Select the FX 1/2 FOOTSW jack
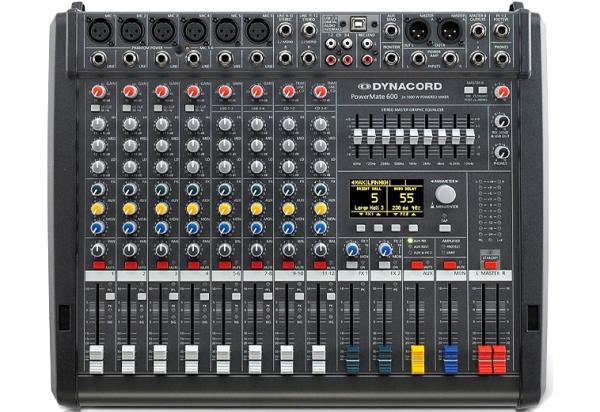The image size is (600, 412). [502, 30]
